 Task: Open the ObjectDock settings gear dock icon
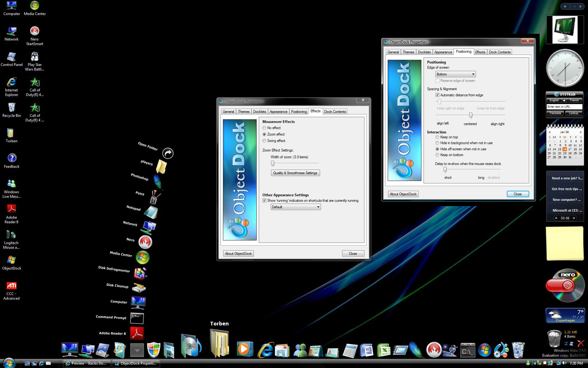501,350
